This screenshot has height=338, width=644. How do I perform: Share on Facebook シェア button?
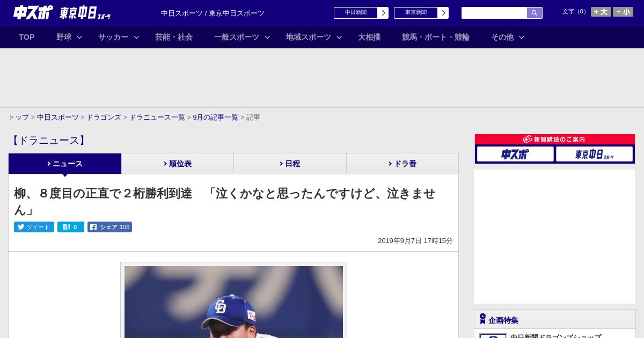[109, 227]
